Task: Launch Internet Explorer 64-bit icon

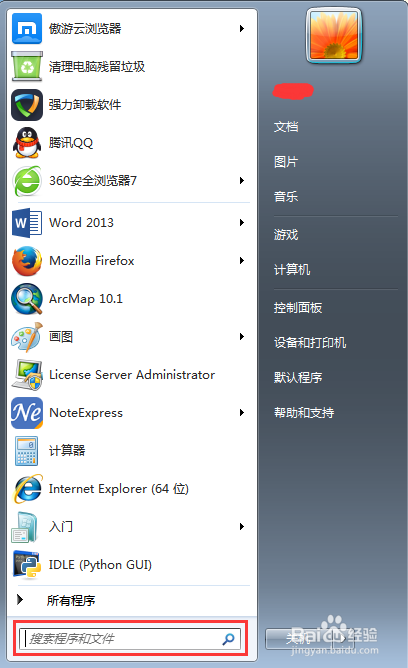Action: [x=27, y=489]
